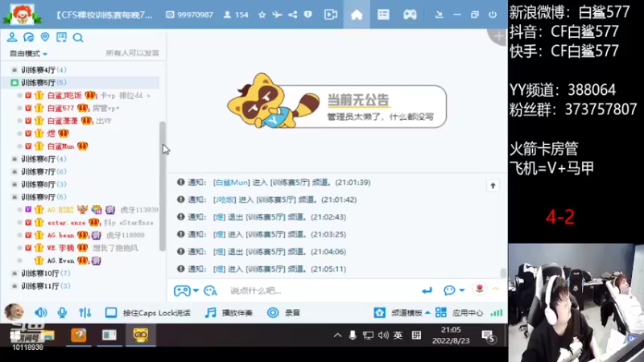
Task: Open 应用中心 app center
Action: click(459, 313)
